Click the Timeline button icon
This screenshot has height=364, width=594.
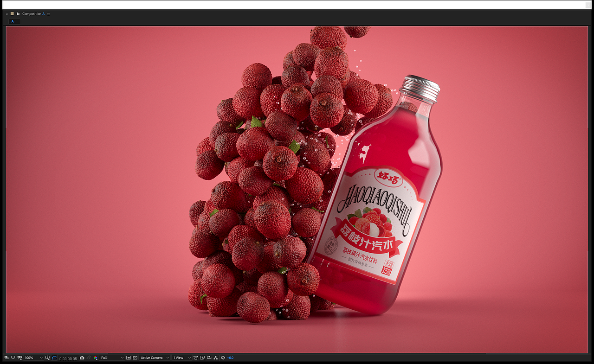(209, 358)
